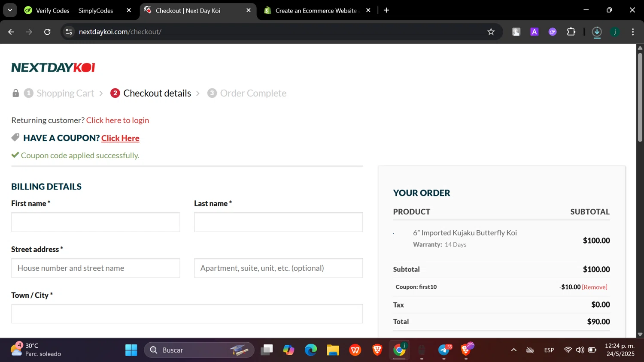Click the ESP language indicator
The height and width of the screenshot is (362, 644).
click(x=549, y=350)
